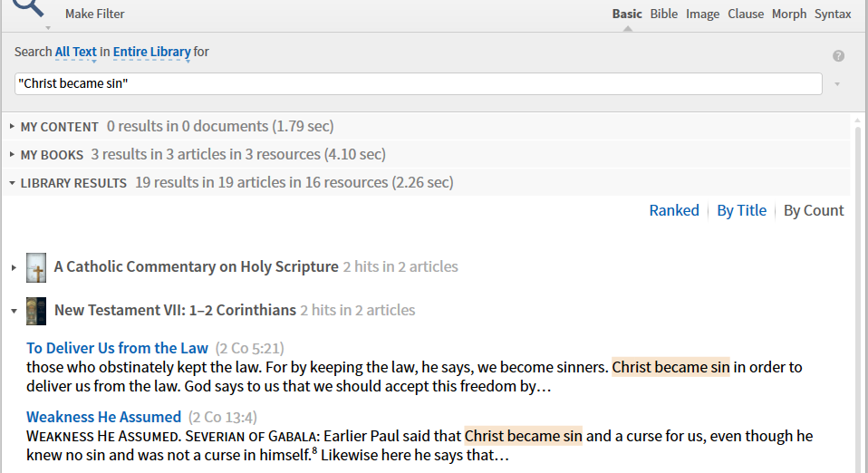Collapse the Library Results section
Viewport: 868px width, 473px height.
[x=13, y=183]
